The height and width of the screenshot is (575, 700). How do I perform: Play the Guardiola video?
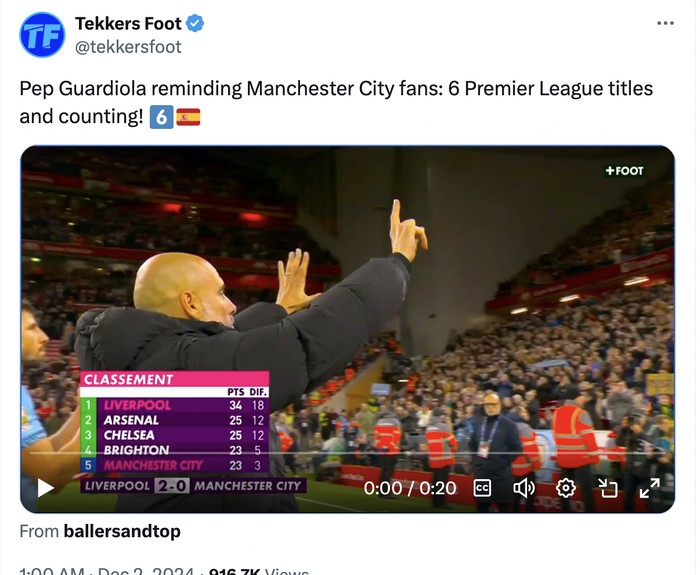pyautogui.click(x=45, y=488)
